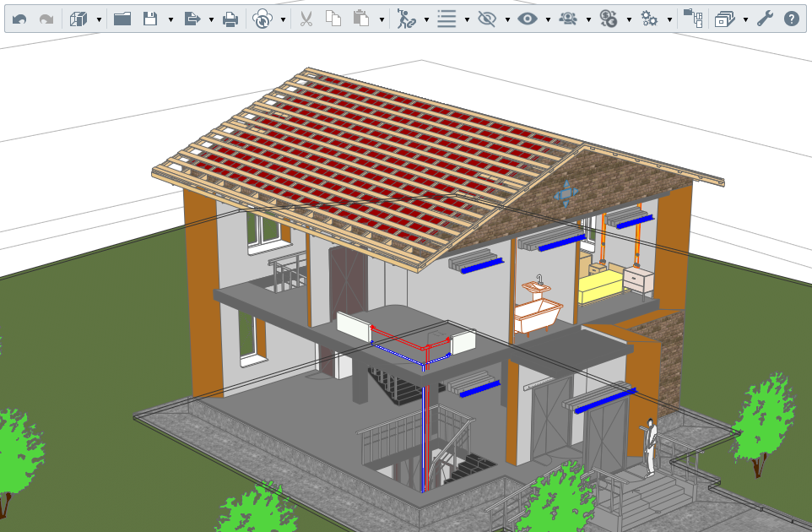
Task: Click the cloud sync icon
Action: pos(263,19)
